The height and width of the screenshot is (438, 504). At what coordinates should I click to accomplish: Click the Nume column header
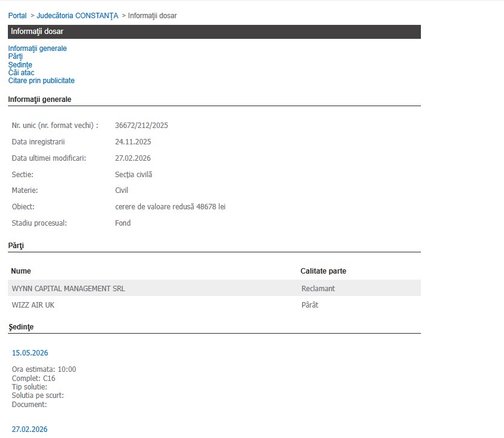[x=21, y=271]
